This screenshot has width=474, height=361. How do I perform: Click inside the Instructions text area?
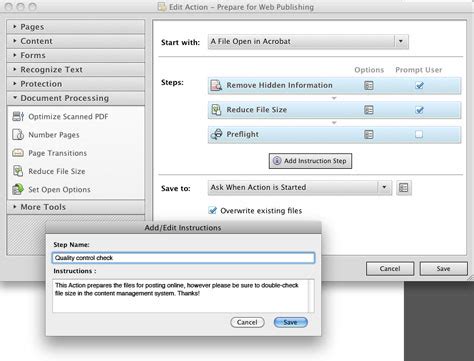[x=180, y=296]
